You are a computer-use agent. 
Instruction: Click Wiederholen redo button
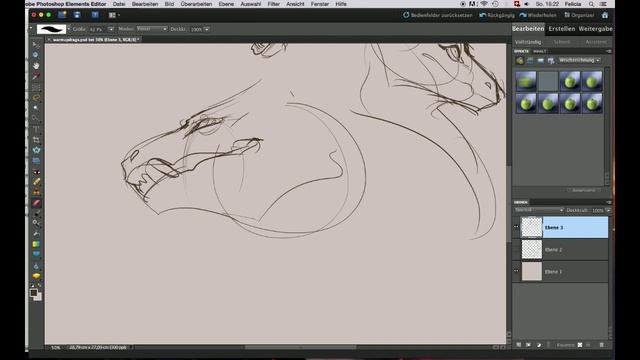pos(538,15)
